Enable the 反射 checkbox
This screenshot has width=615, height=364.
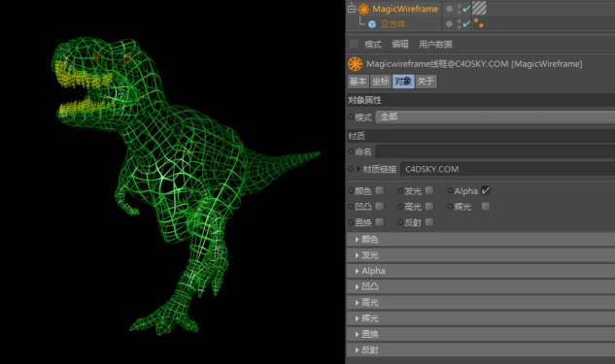(429, 222)
